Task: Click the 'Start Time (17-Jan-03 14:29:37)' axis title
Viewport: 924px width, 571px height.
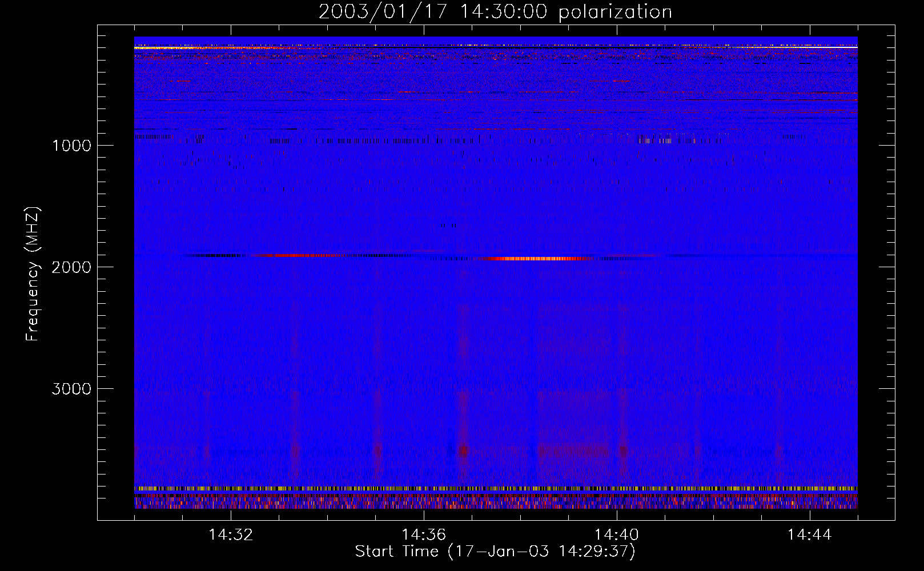Action: 495,552
